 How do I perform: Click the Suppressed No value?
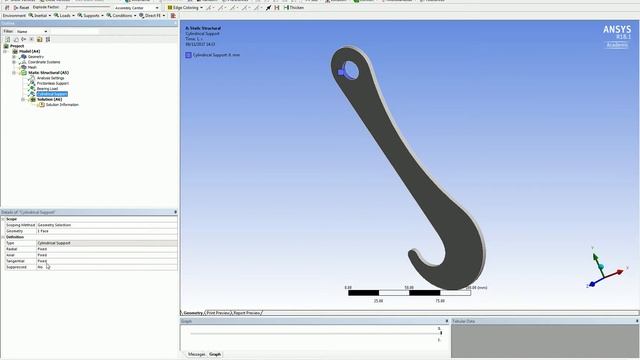[107, 267]
